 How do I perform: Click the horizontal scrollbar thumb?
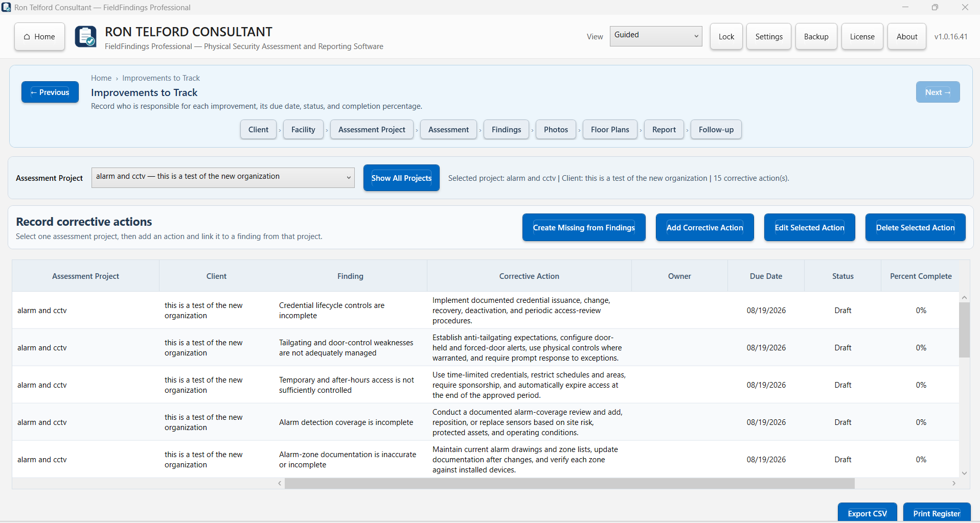tap(569, 483)
